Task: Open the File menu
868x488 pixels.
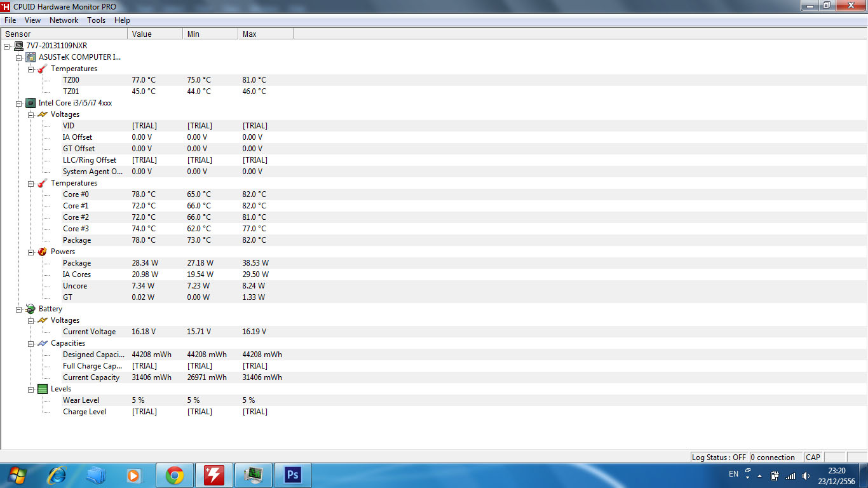Action: click(x=10, y=20)
